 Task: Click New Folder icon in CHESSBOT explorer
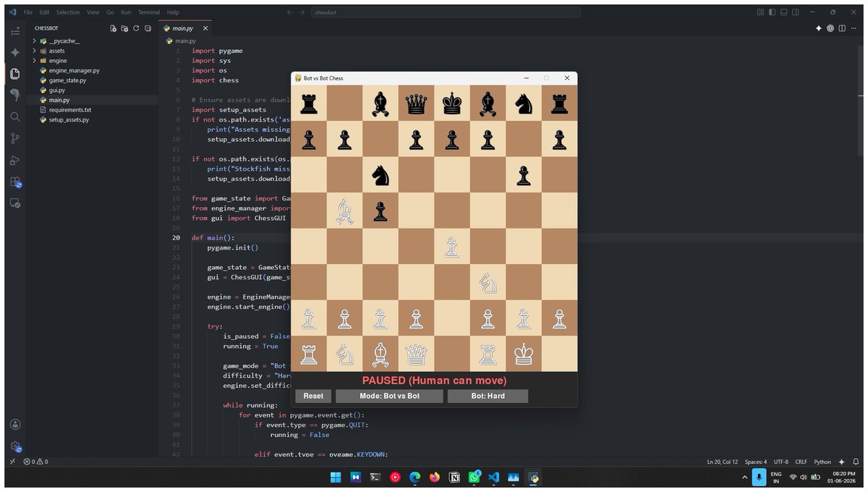click(124, 28)
